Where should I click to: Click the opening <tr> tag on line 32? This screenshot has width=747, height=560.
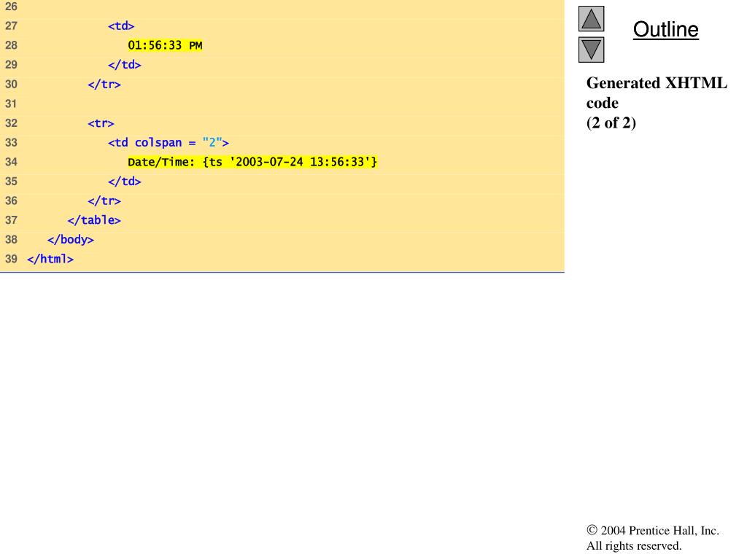[x=101, y=122]
